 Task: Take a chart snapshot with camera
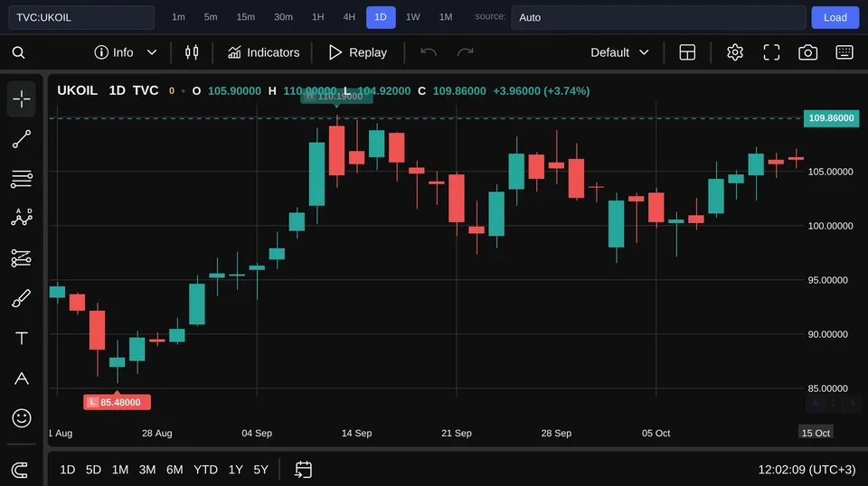pos(807,52)
